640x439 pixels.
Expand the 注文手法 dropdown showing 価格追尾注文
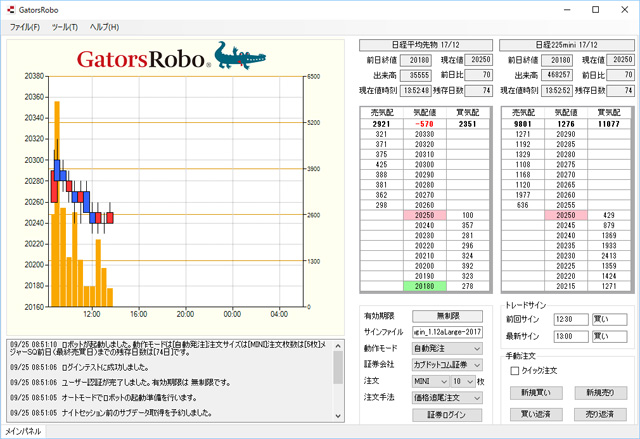click(447, 398)
